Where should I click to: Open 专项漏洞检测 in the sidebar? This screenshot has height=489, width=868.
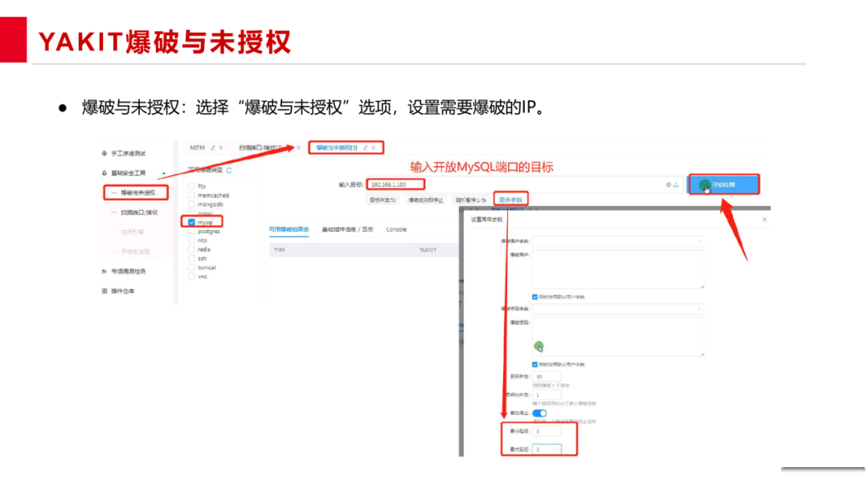click(129, 271)
